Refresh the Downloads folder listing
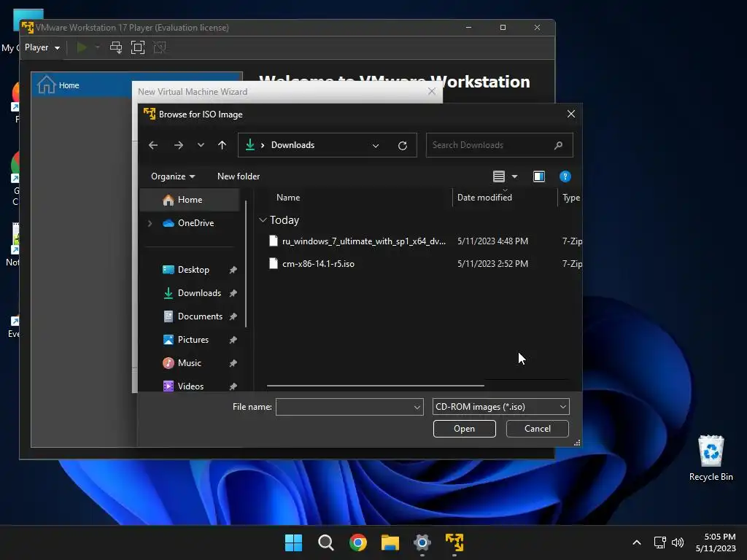Viewport: 747px width, 560px height. point(403,146)
